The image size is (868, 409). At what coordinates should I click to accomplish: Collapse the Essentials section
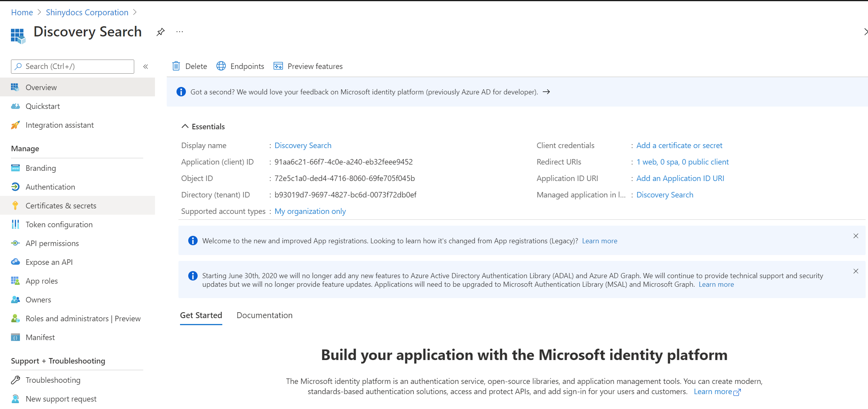(x=185, y=127)
